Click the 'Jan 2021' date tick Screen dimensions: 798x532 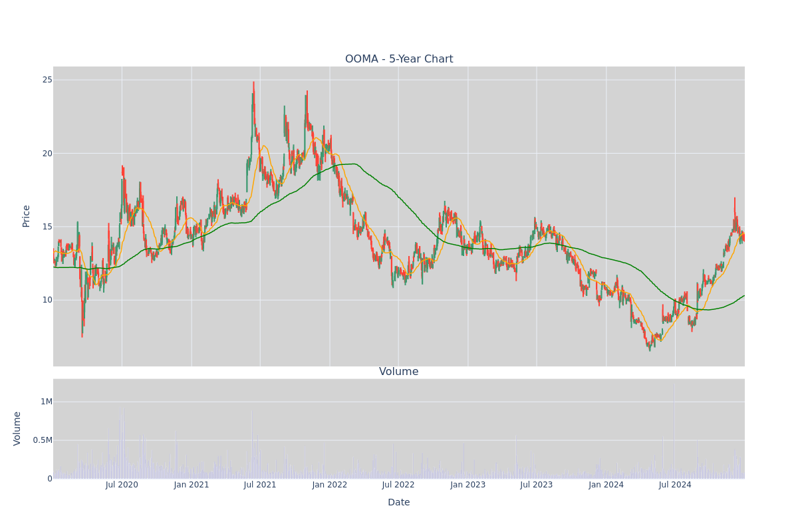click(x=192, y=485)
